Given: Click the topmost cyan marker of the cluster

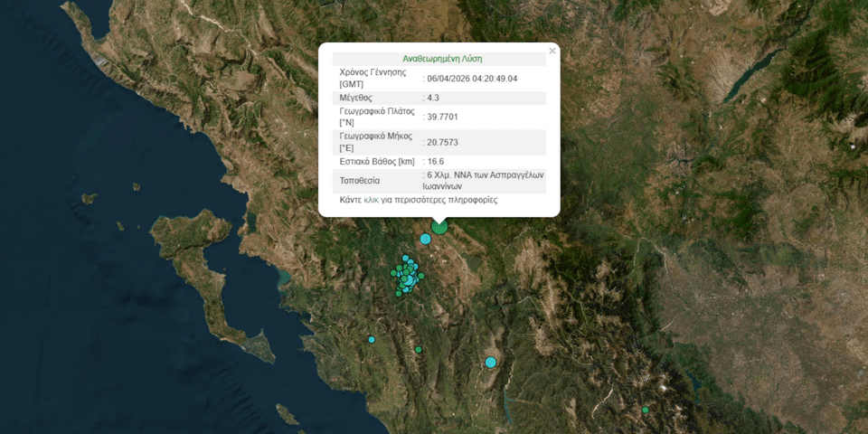Looking at the screenshot, I should click(x=405, y=259).
